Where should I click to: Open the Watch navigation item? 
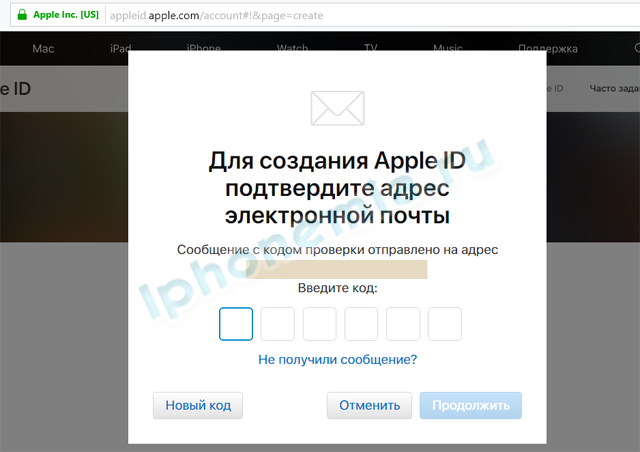click(x=292, y=49)
